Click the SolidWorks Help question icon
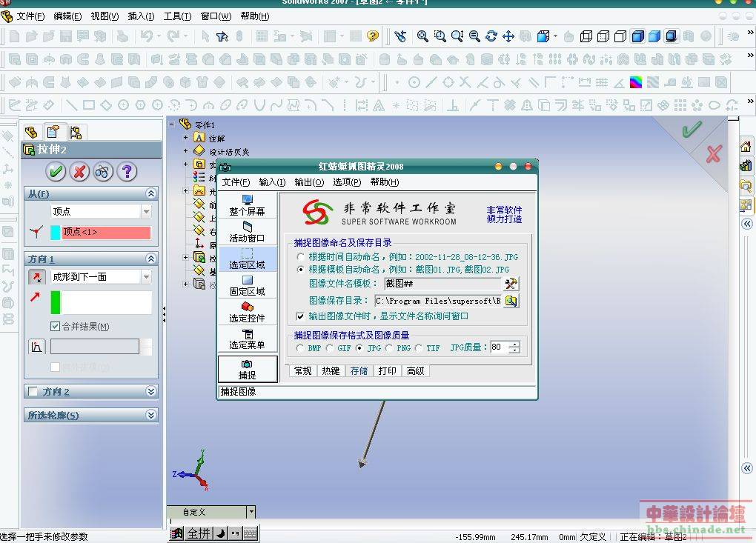756x543 pixels. click(372, 36)
